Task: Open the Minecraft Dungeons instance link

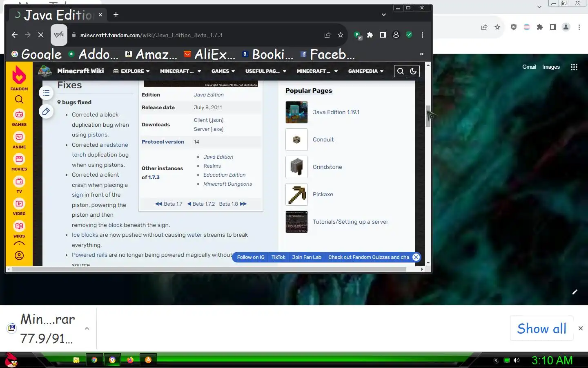Action: point(228,184)
